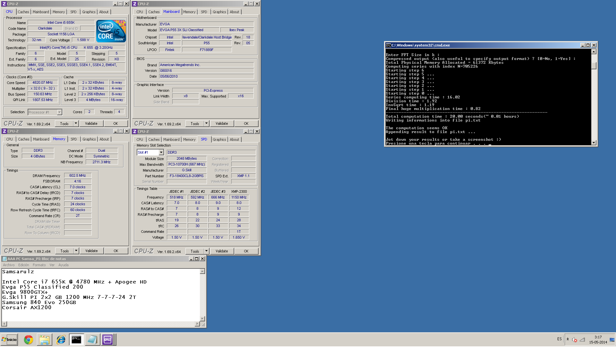Expand Tools arrow in the Memory window

coord(76,251)
